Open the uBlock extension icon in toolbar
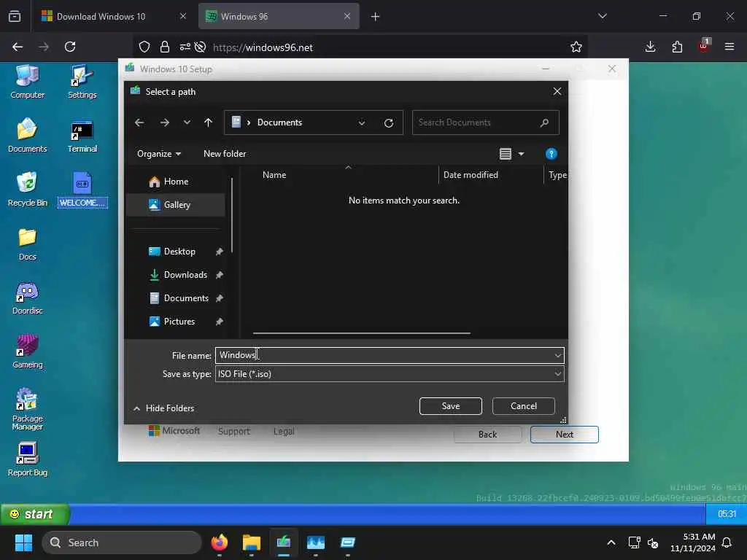 click(x=704, y=46)
